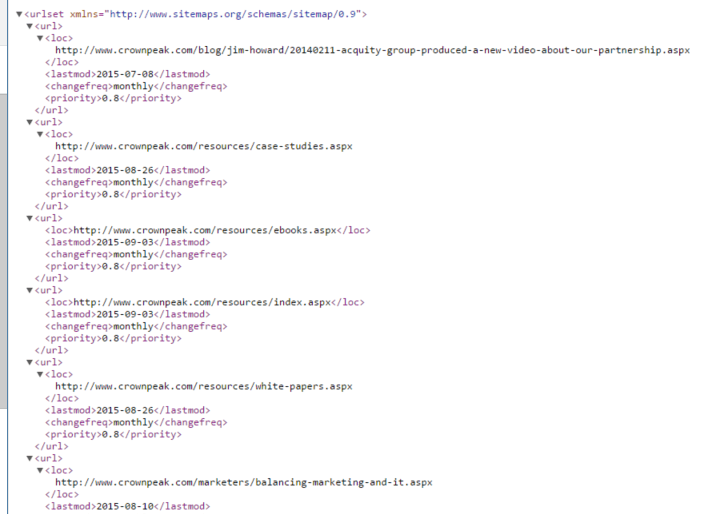Click the resources/case-studies.aspx URL text
This screenshot has width=717, height=514.
tap(203, 146)
